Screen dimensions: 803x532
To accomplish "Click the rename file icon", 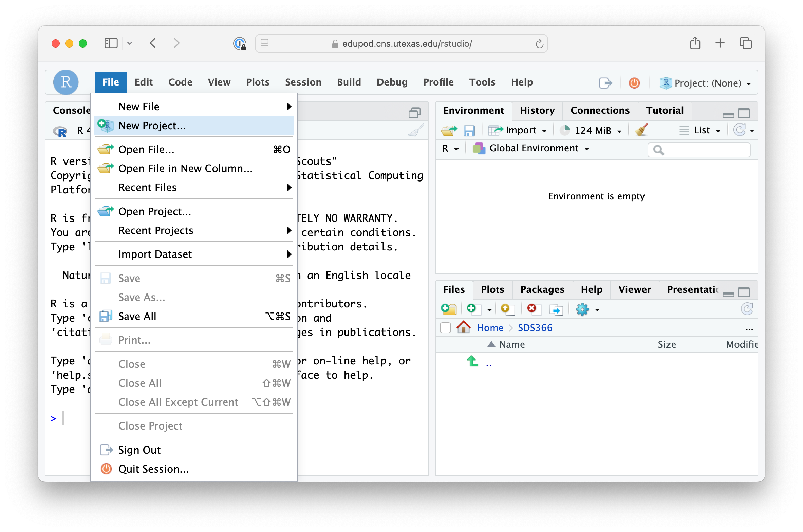I will [556, 309].
